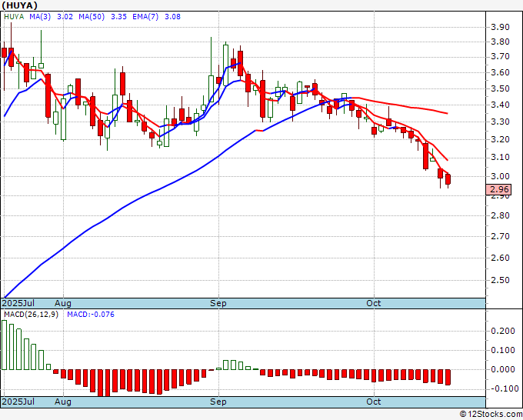Viewport: 523px width, 420px height.
Task: Click the 3.70 price axis label
Action: click(x=500, y=57)
